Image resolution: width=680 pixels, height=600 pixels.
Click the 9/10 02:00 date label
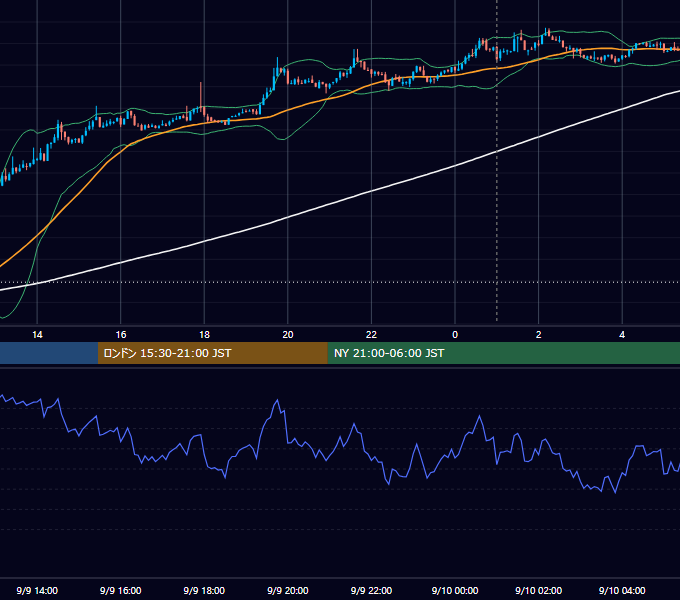(539, 590)
